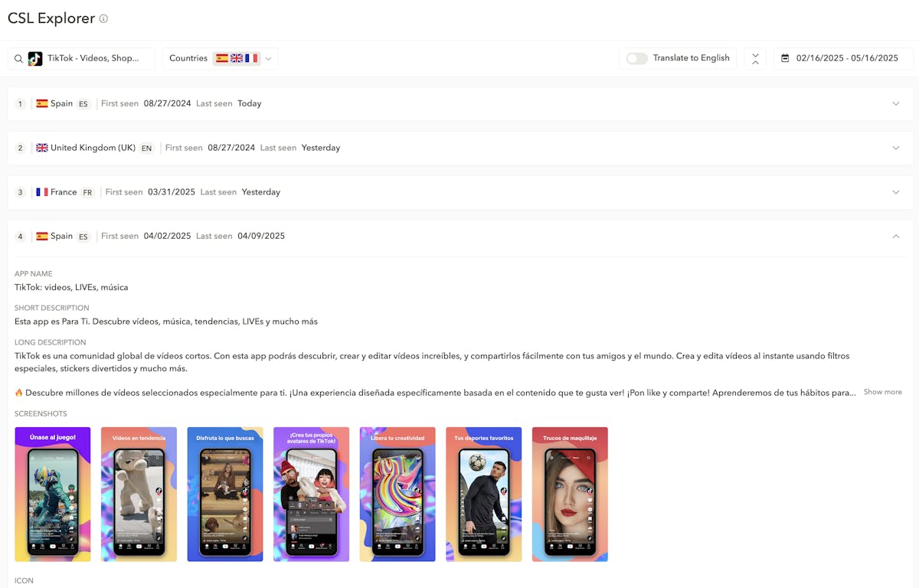The image size is (919, 588).
Task: Open the 'Trucos de maquillaje' screenshot
Action: pyautogui.click(x=570, y=494)
